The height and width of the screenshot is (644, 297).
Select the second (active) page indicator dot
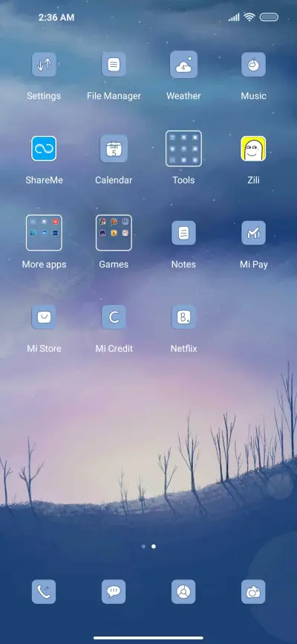point(154,547)
